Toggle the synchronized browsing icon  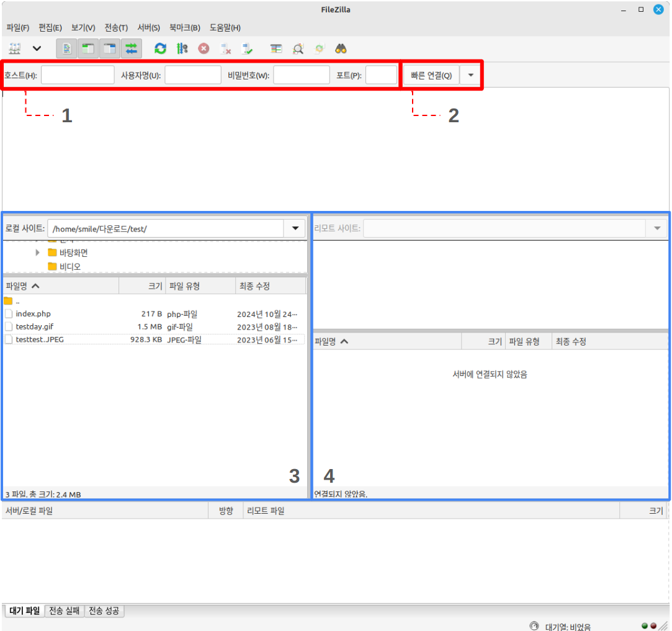pos(320,49)
